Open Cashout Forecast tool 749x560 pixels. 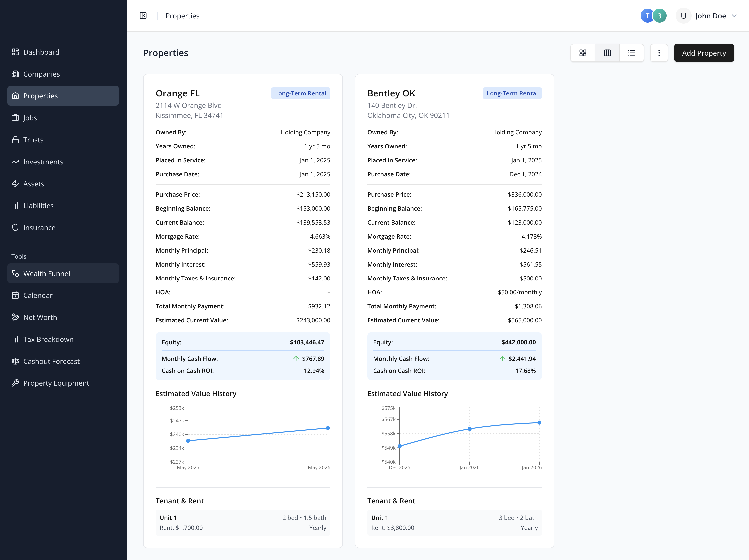click(63, 361)
